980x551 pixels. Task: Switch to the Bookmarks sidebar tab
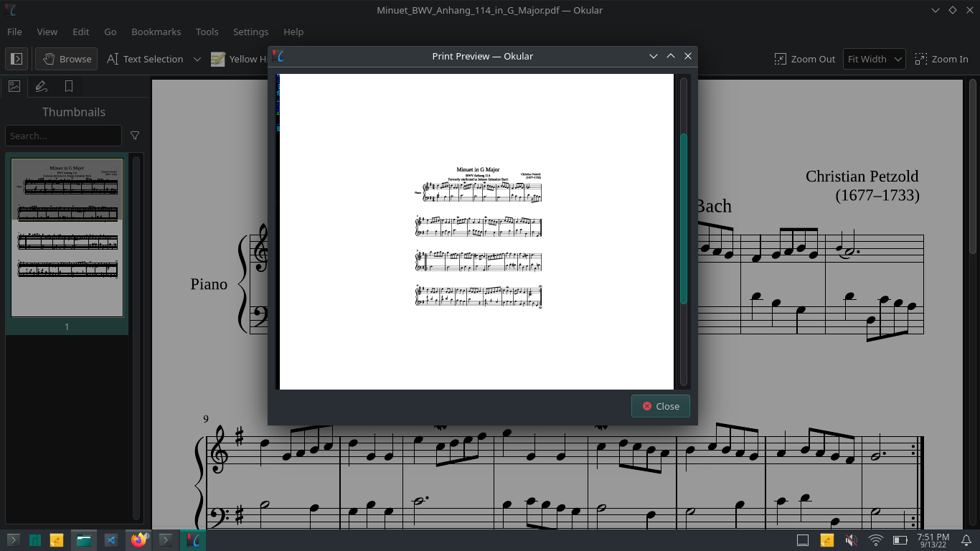point(68,86)
